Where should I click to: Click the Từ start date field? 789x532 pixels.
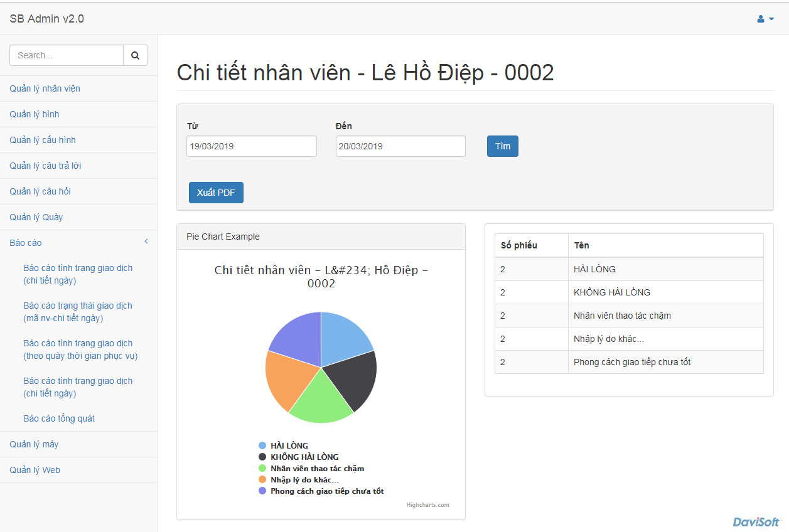[x=251, y=146]
